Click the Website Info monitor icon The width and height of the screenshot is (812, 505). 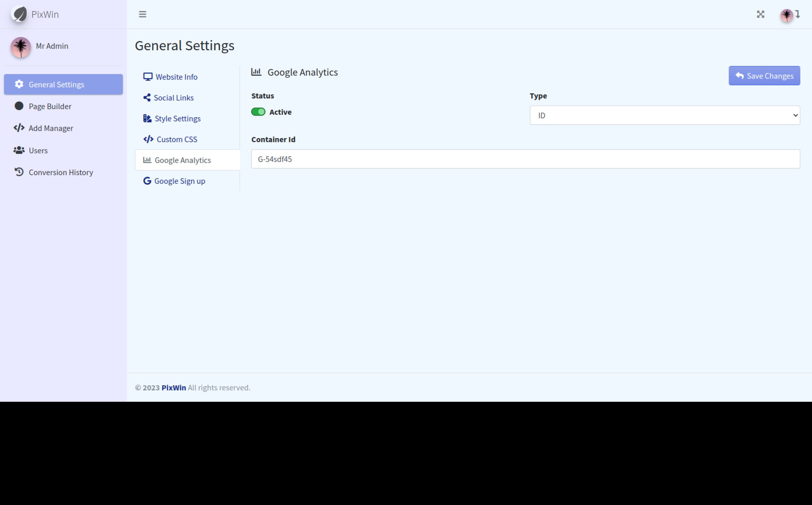point(148,77)
